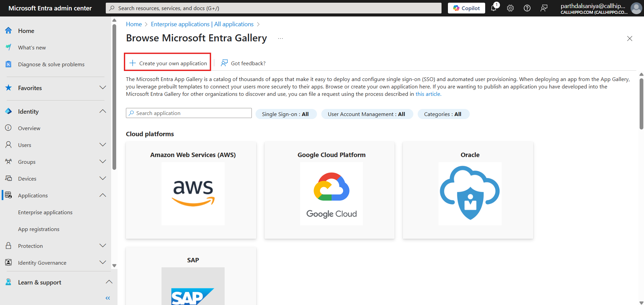This screenshot has height=305, width=644.
Task: Open the Oracle tile
Action: (468, 190)
